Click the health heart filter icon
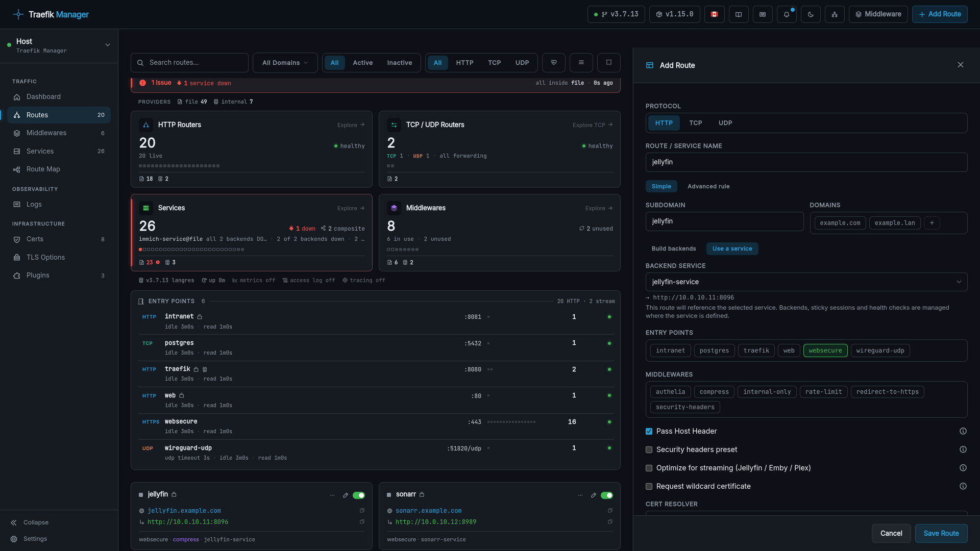 554,62
